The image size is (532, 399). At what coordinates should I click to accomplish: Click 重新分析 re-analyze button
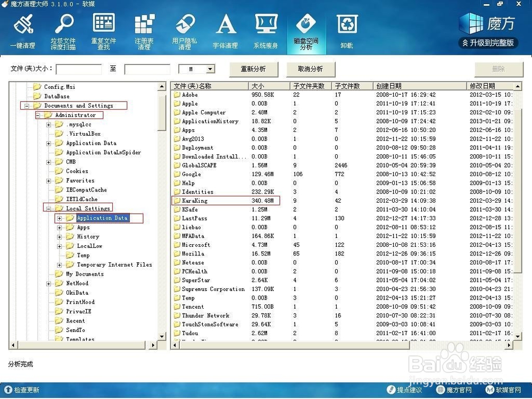(253, 69)
